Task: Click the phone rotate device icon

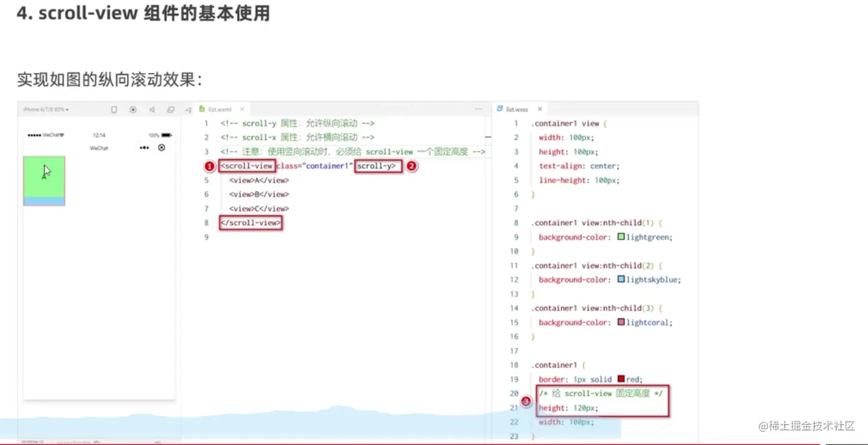Action: pos(114,110)
